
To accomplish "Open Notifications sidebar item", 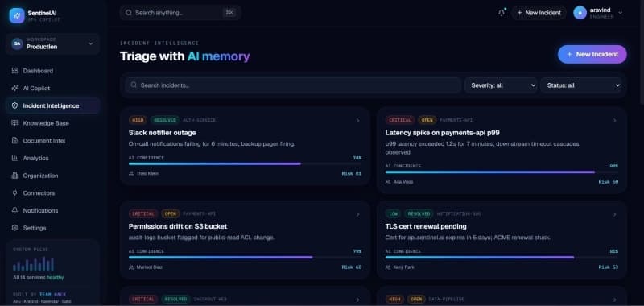I will (52, 210).
